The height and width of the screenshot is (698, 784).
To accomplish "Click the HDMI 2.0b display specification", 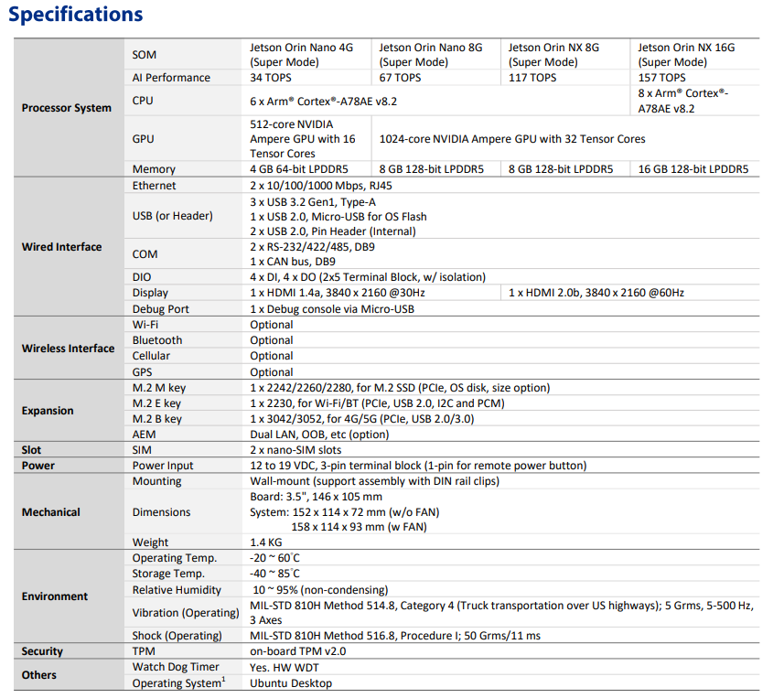I will coord(596,293).
